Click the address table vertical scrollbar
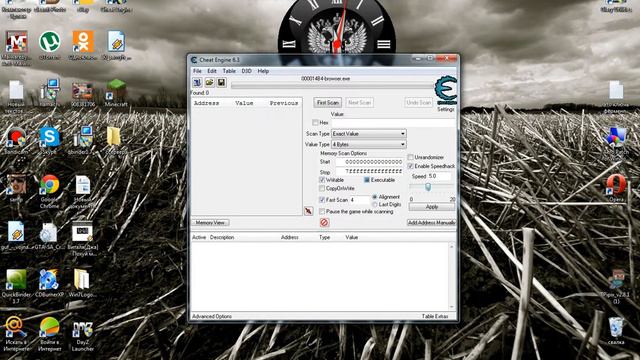Viewport: 640px width, 360px height. [x=451, y=277]
